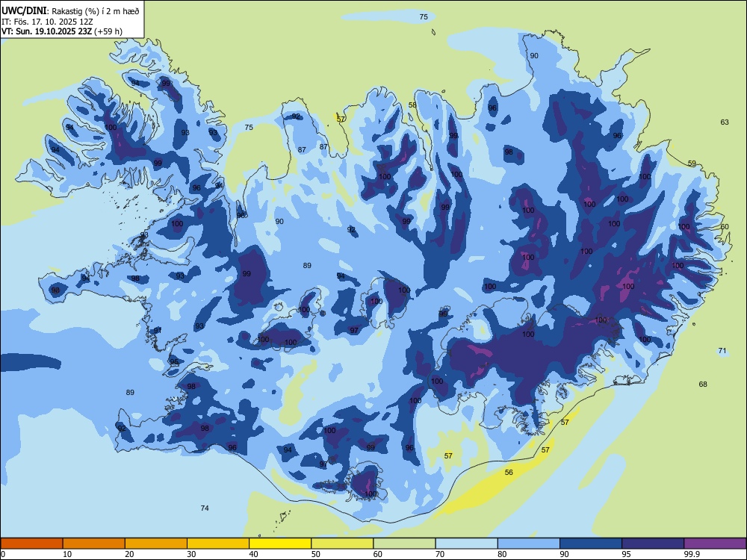Select the UWC/DINI Rakastig title line

tap(70, 11)
